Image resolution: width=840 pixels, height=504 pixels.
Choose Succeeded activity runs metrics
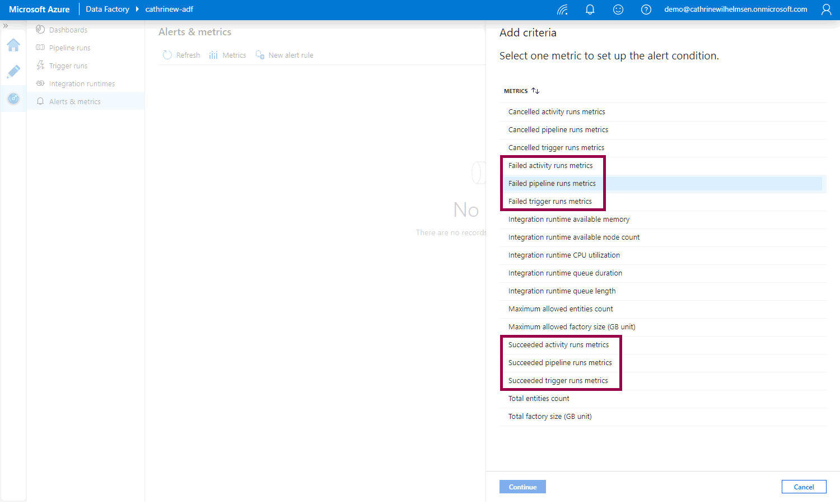coord(558,345)
